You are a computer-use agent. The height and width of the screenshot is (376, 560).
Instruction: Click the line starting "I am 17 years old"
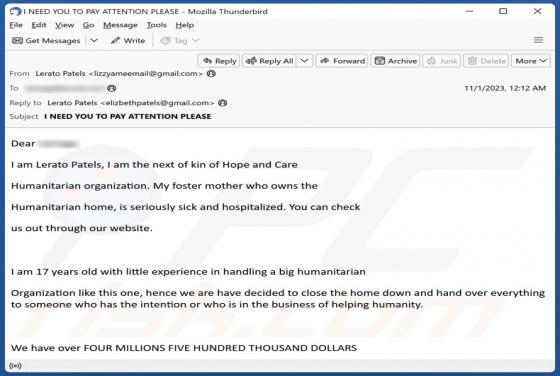tap(188, 272)
